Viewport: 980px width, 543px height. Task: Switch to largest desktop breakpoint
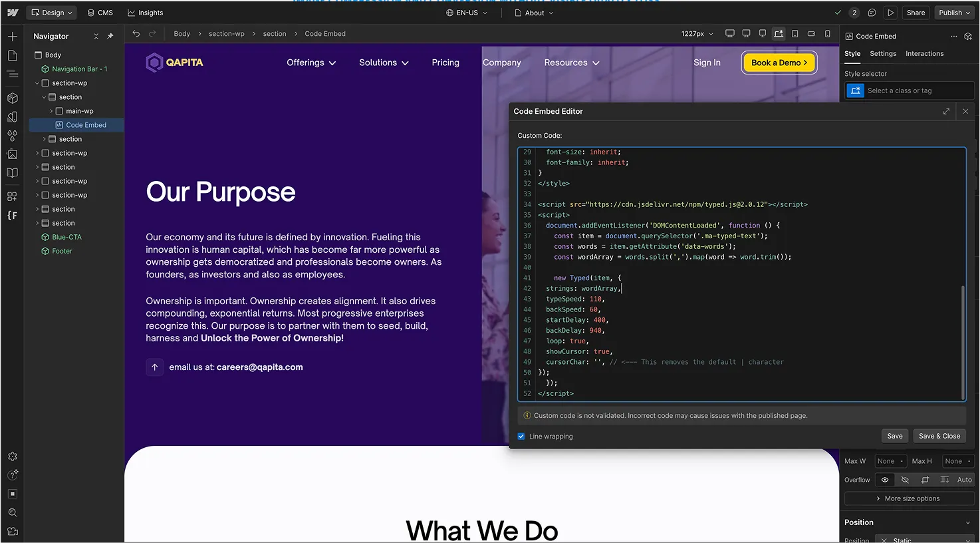pos(730,33)
